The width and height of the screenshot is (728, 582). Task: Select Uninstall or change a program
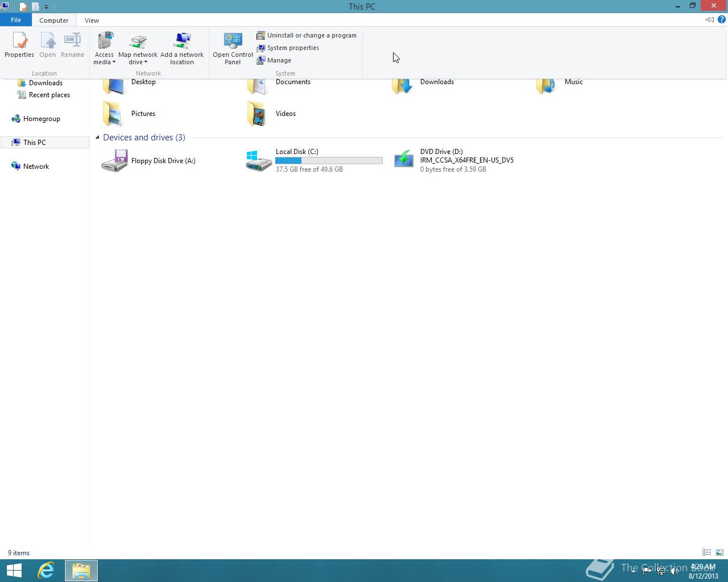(x=307, y=35)
